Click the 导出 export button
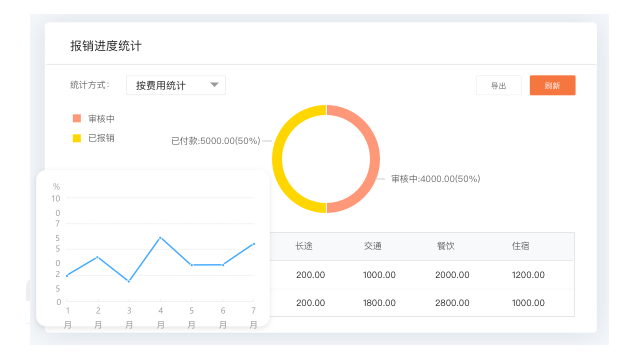This screenshot has height=360, width=640. [x=499, y=85]
